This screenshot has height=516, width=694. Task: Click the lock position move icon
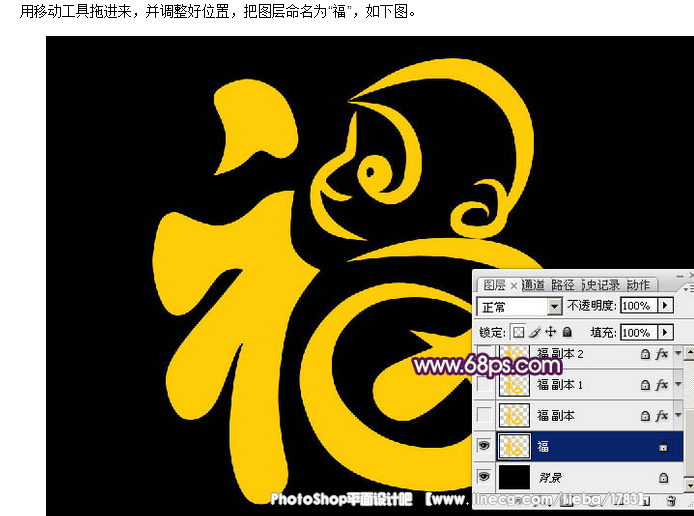pyautogui.click(x=550, y=331)
